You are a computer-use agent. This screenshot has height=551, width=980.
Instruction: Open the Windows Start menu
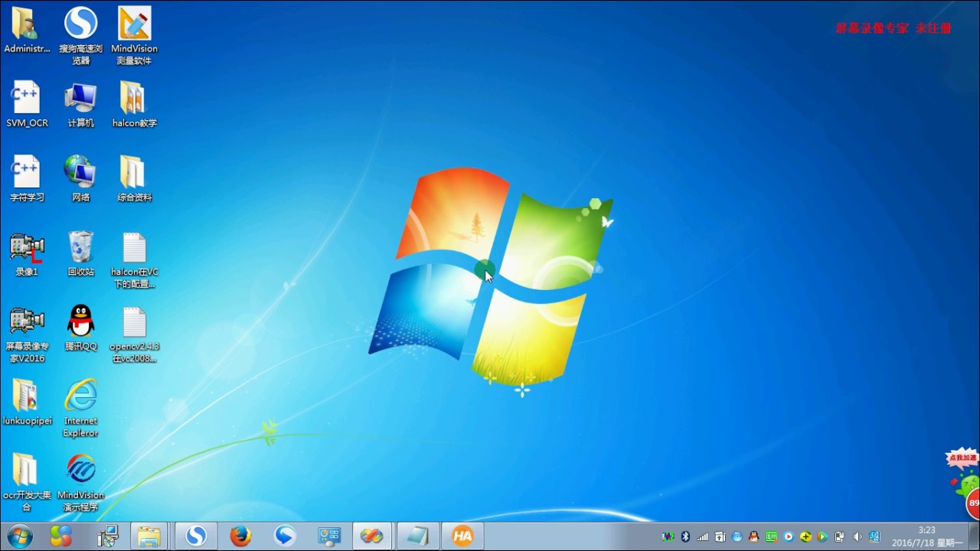pos(20,536)
